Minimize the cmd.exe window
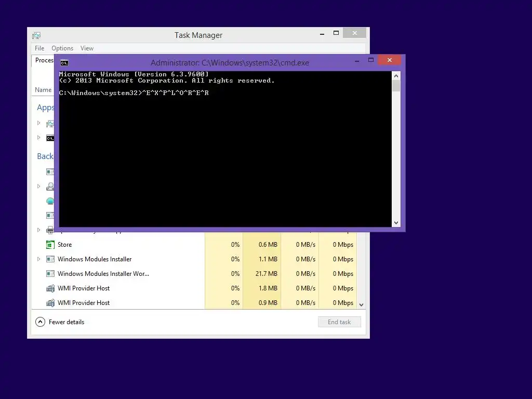This screenshot has width=532, height=399. [357, 61]
